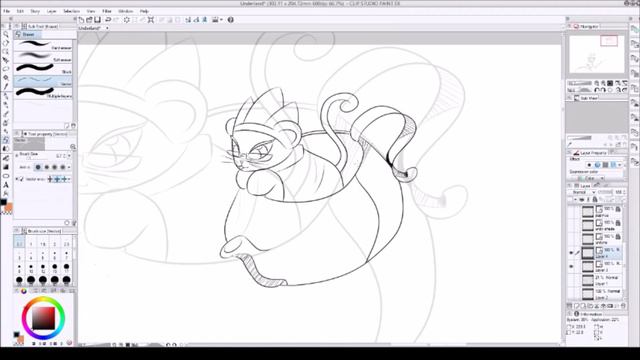Click the Clear sun-shaped icon in command bar

tap(127, 20)
